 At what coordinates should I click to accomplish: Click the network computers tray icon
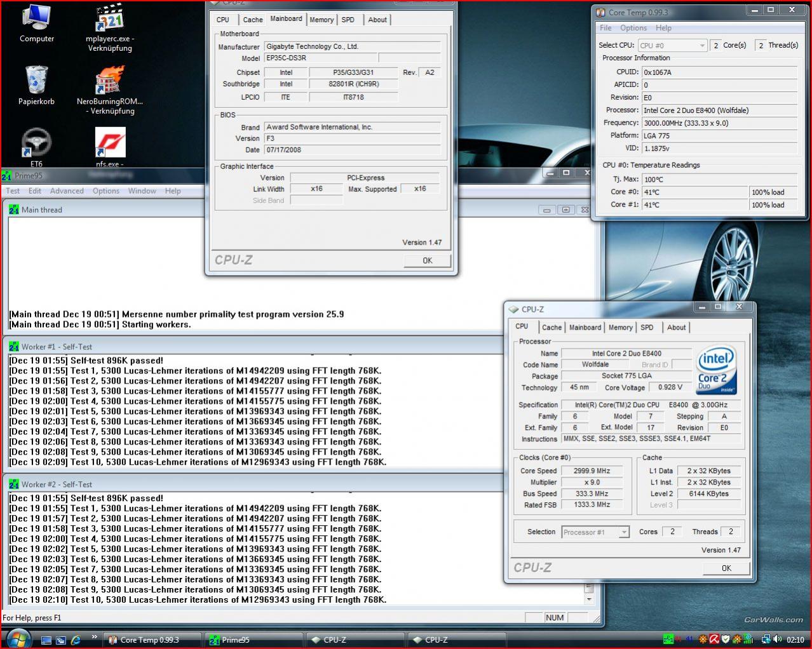(x=766, y=639)
